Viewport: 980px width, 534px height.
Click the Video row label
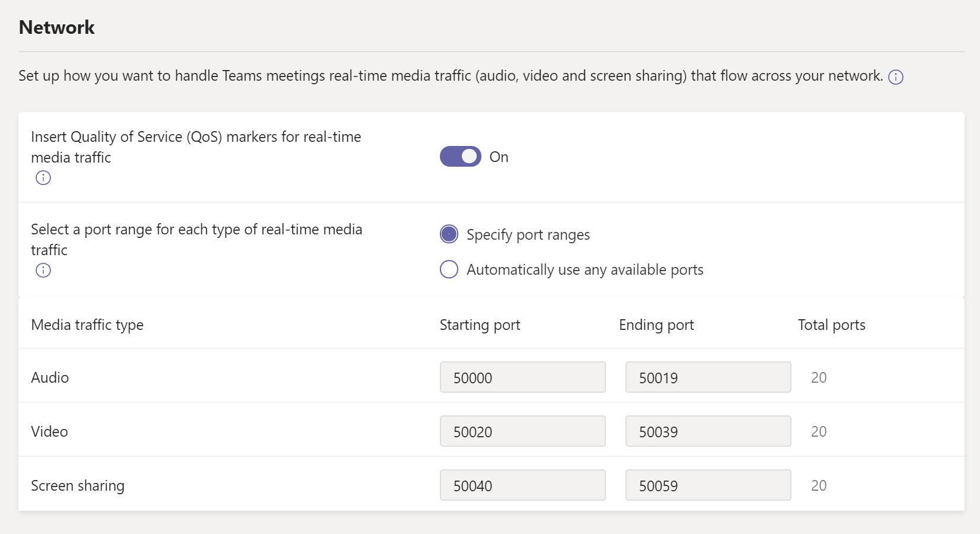[x=49, y=432]
